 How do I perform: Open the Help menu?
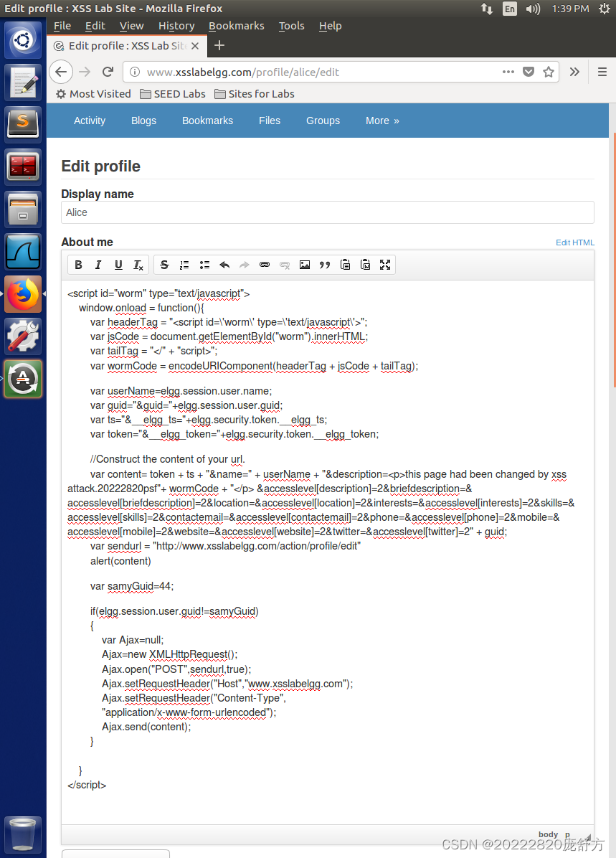click(331, 26)
